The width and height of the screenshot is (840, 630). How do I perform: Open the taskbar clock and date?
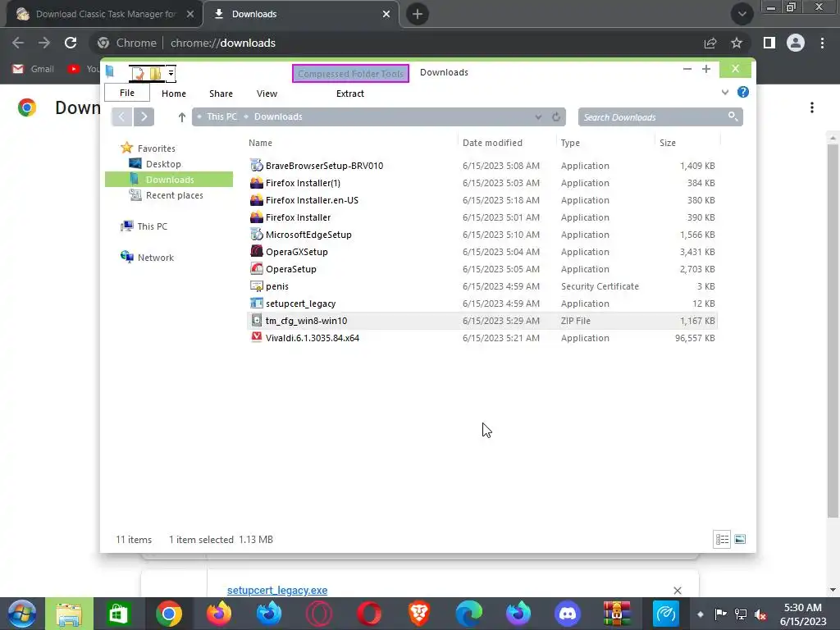click(803, 614)
